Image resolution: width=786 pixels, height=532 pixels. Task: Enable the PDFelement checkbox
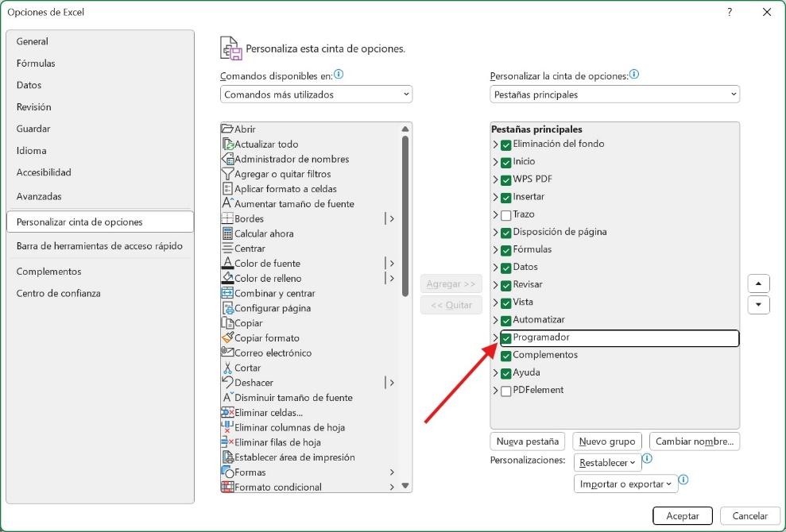505,391
